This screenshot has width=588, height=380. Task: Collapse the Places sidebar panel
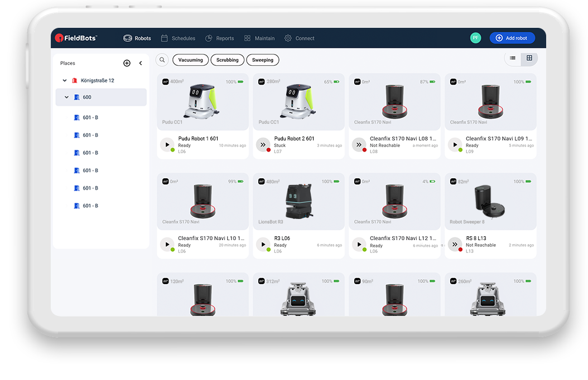tap(141, 64)
